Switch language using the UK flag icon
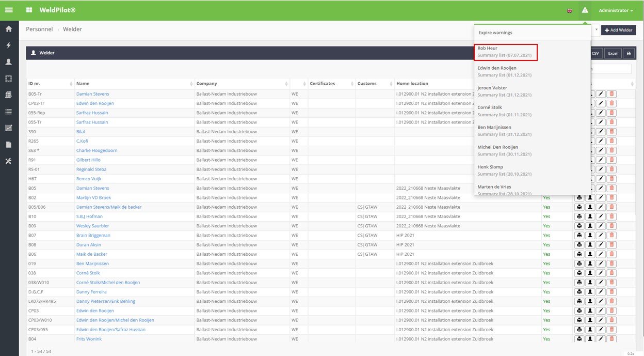Viewport: 644px width, 356px height. (x=570, y=11)
